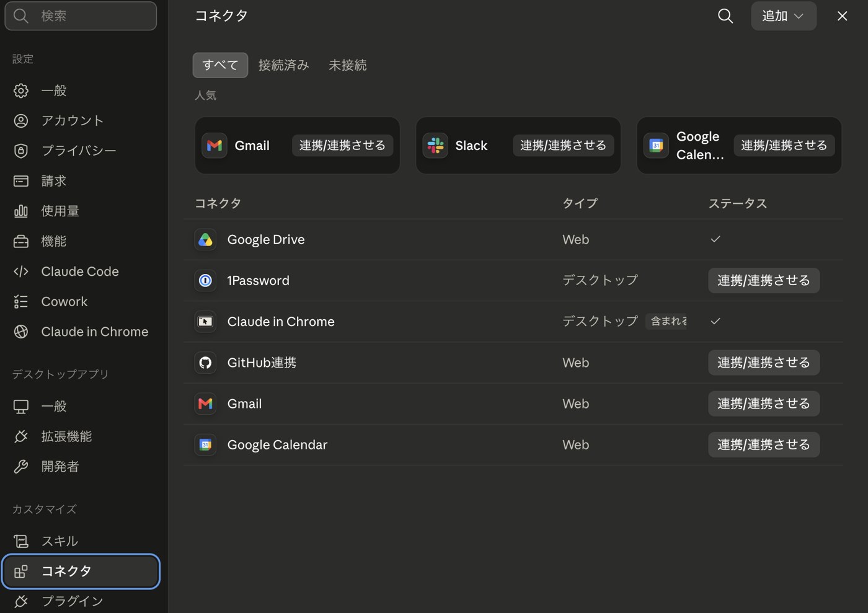868x613 pixels.
Task: Select the すべて tab
Action: tap(220, 65)
